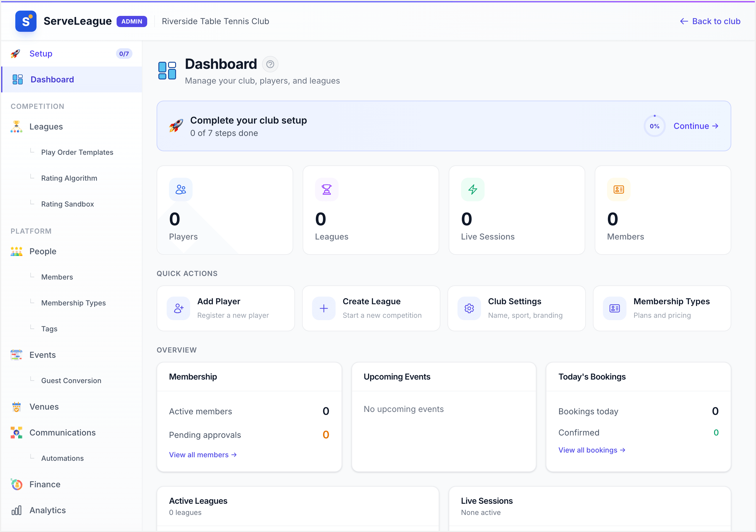Viewport: 756px width, 532px height.
Task: Click the Live Sessions panel heading
Action: [487, 501]
